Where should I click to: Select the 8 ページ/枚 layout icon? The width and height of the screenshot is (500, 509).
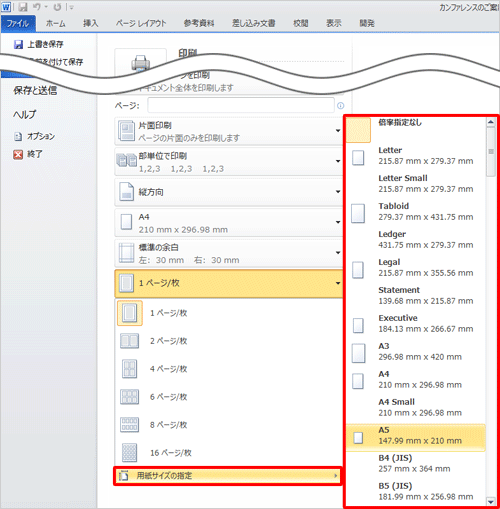[x=129, y=425]
